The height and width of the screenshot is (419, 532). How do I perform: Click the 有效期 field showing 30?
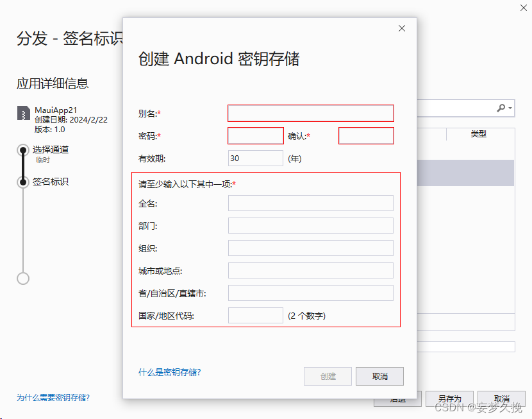click(255, 158)
